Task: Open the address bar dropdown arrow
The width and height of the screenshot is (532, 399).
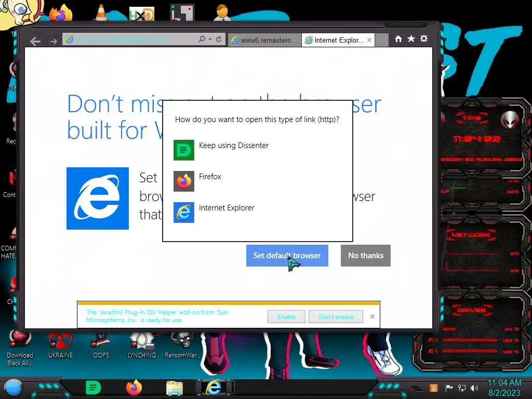Action: 210,39
